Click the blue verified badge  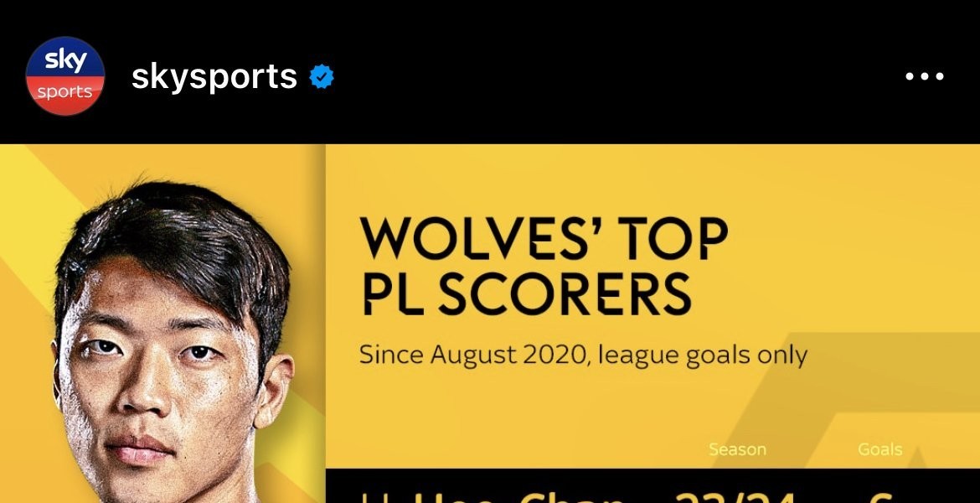tap(322, 76)
